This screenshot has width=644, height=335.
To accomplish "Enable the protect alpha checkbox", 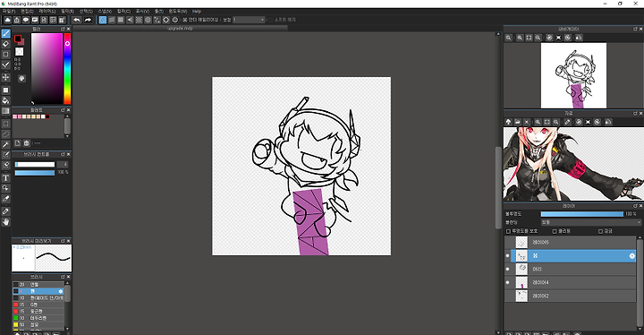I will pos(508,231).
